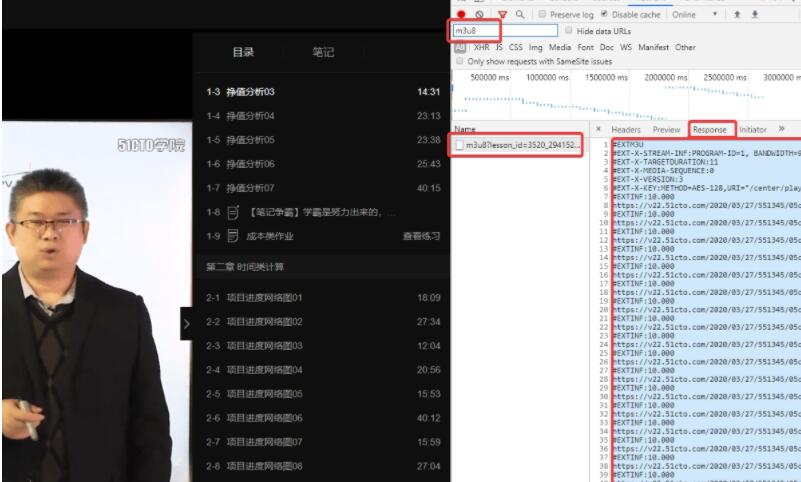Open network search with magnifier icon
The image size is (801, 482).
(x=520, y=15)
